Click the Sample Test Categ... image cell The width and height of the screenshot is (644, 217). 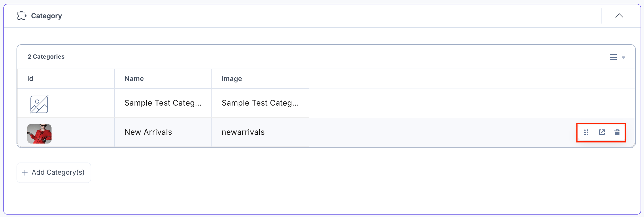click(x=260, y=103)
